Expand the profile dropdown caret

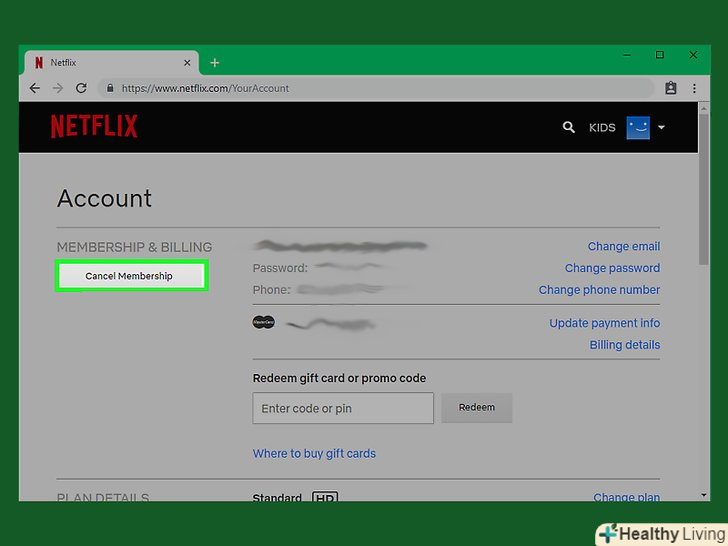(661, 128)
